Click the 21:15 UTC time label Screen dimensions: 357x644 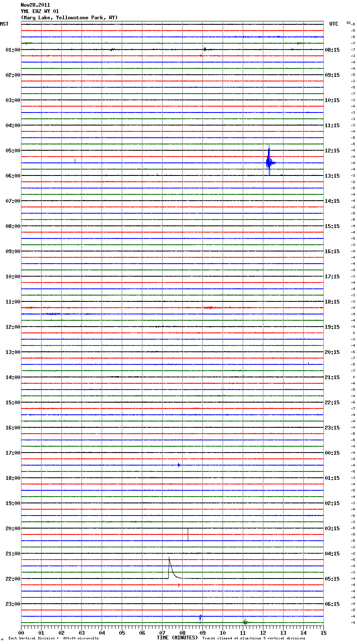332,377
